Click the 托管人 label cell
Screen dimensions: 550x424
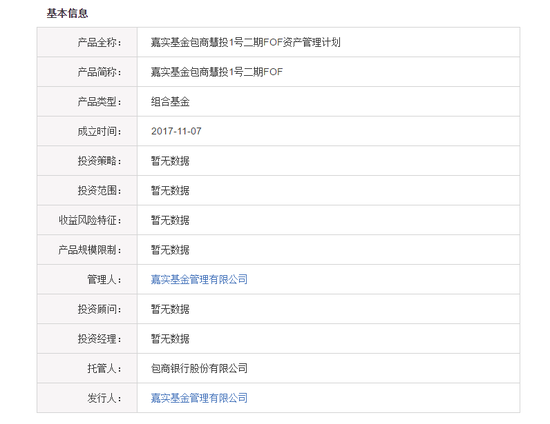pos(87,368)
